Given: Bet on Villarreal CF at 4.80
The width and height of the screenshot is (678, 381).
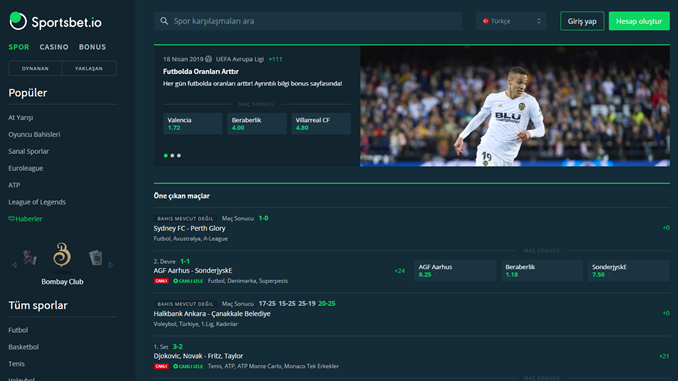Looking at the screenshot, I should tap(321, 124).
